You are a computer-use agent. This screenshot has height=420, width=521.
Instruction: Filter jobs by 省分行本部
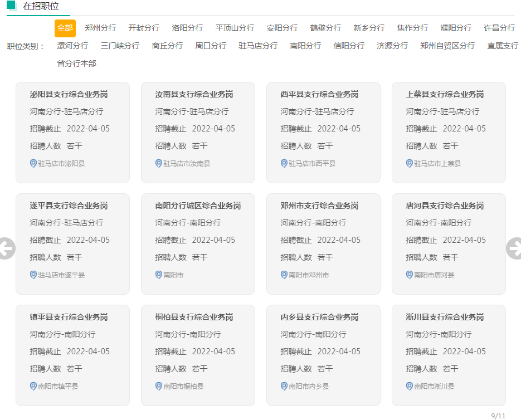[x=77, y=64]
